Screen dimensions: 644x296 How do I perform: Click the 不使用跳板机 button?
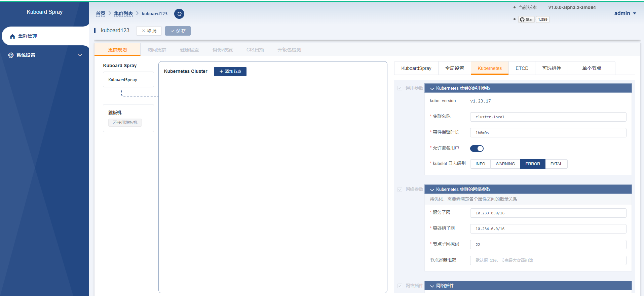pyautogui.click(x=125, y=123)
